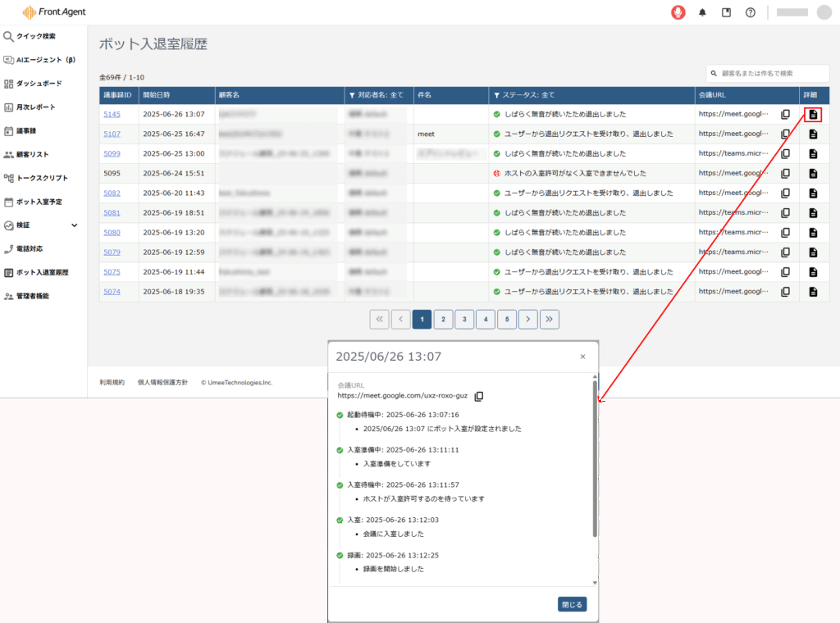
Task: Open details icon for record 5095
Action: point(813,174)
